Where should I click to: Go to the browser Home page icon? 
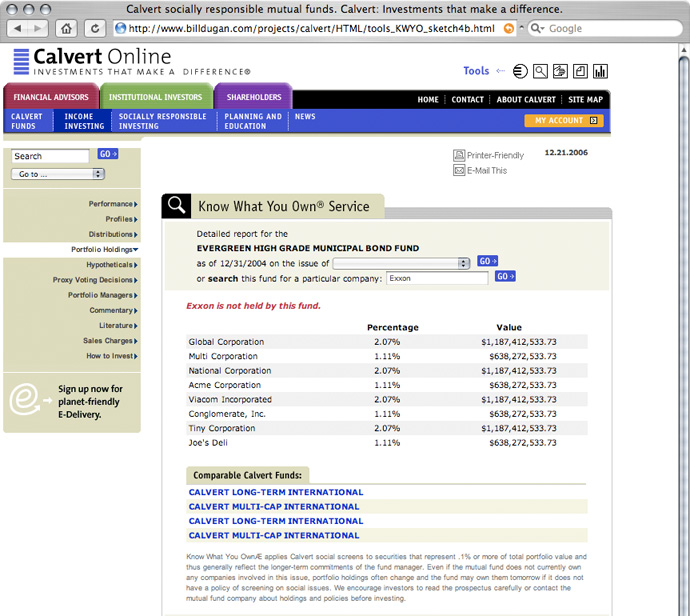pos(66,29)
